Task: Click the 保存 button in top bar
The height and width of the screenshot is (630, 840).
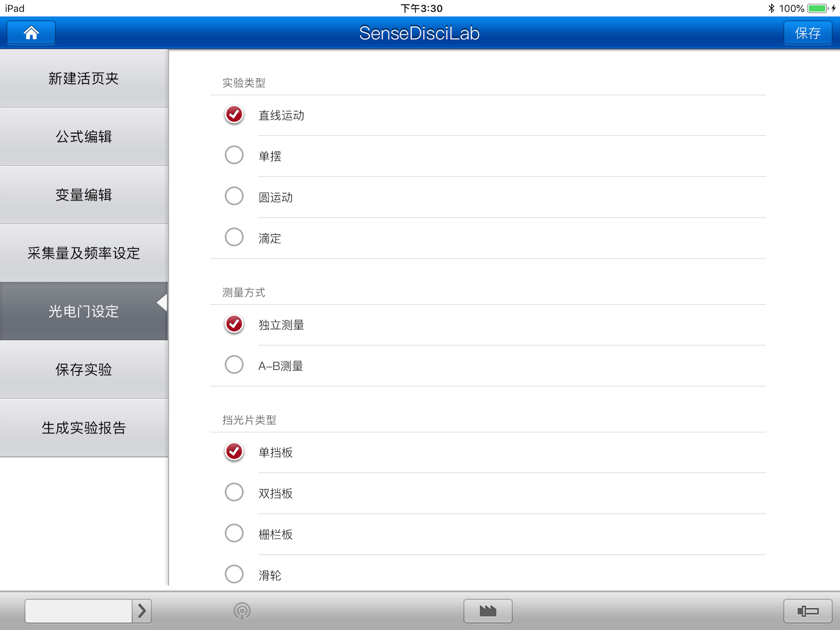Action: (808, 33)
